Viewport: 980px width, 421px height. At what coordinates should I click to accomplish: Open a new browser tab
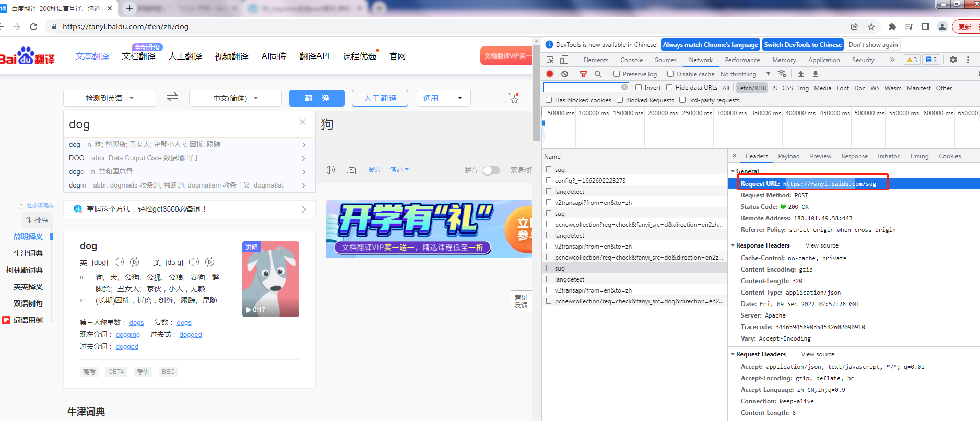point(129,8)
